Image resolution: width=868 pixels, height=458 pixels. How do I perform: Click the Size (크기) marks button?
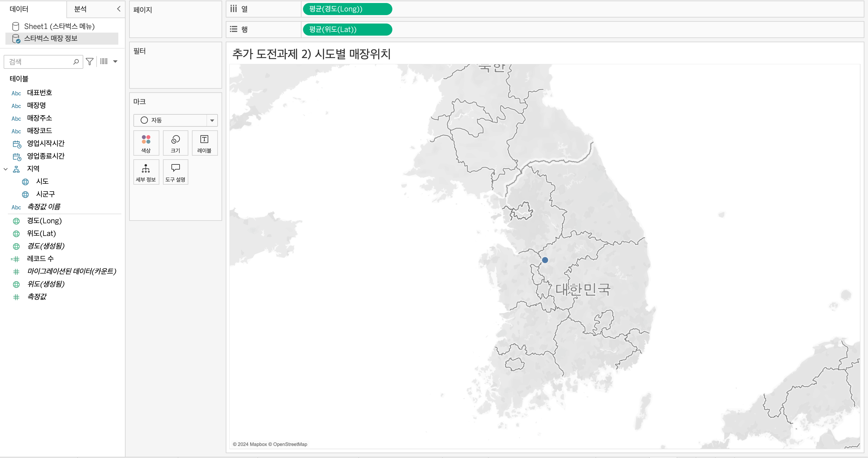point(175,143)
